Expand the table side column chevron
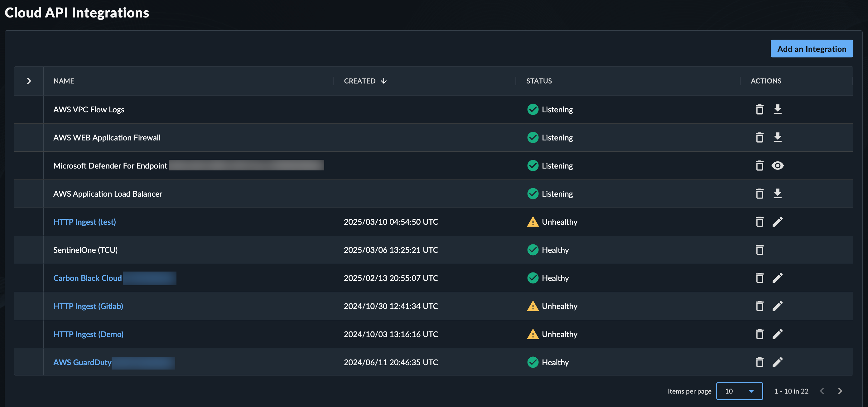Screen dimensions: 868x407 pos(29,81)
